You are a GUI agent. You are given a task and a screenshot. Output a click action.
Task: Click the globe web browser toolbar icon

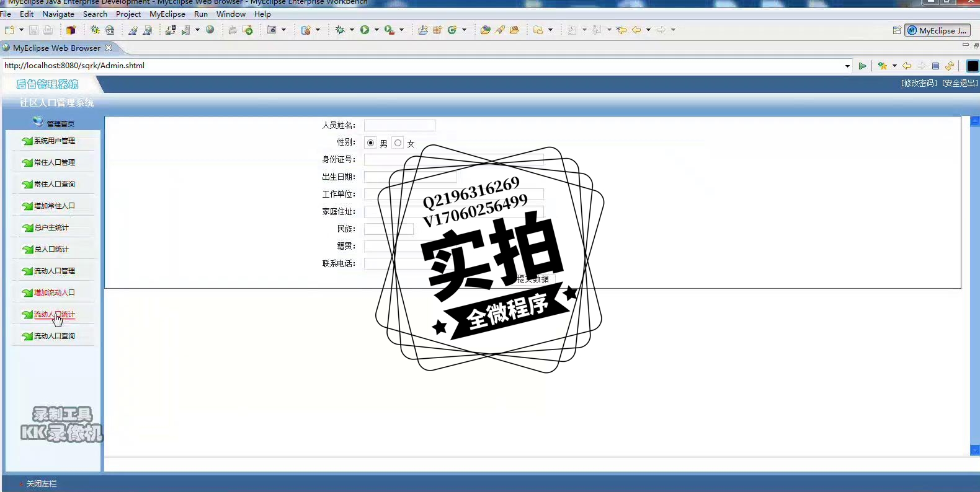[x=210, y=30]
